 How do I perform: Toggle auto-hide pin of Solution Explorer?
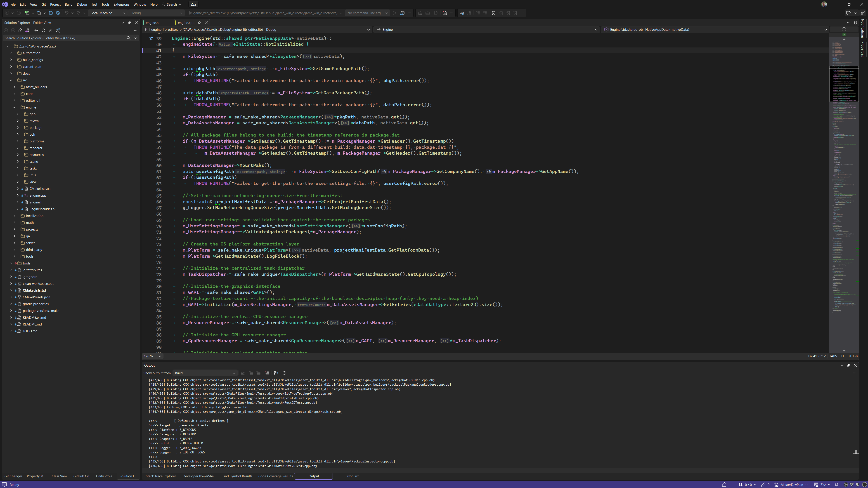click(x=129, y=23)
